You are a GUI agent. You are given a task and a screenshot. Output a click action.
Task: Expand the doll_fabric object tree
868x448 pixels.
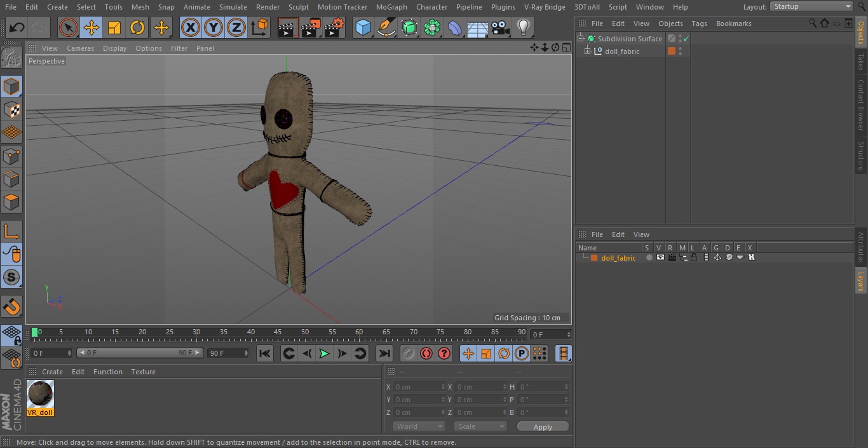588,51
